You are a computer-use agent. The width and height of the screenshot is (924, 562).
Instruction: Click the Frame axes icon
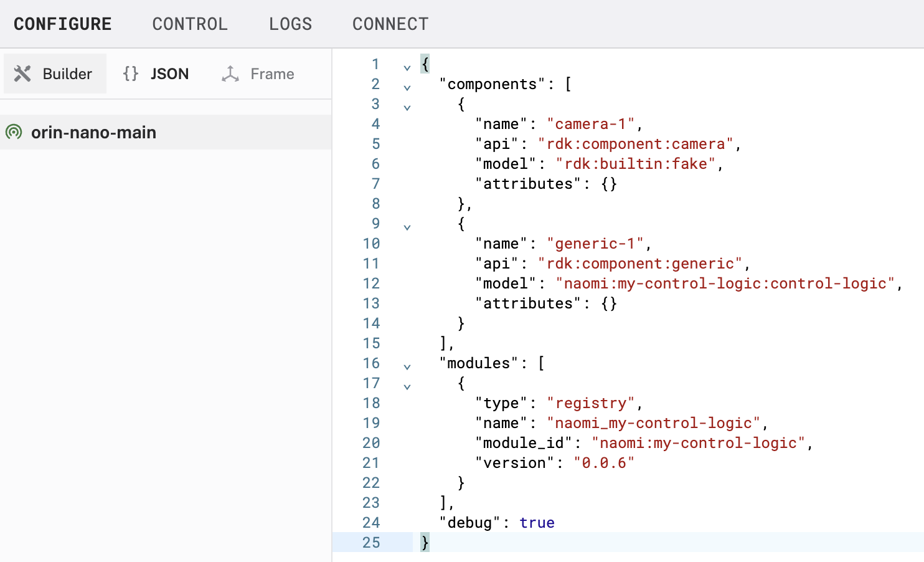230,74
